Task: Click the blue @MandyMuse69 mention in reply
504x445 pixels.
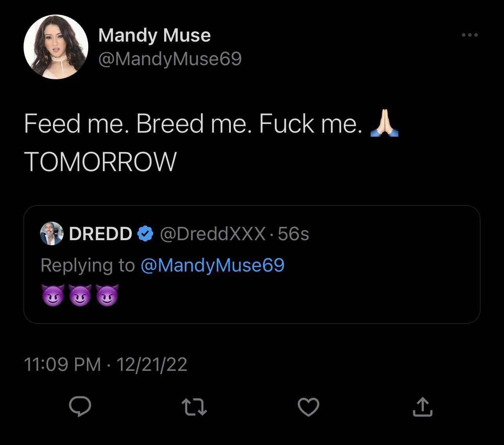Action: coord(212,265)
